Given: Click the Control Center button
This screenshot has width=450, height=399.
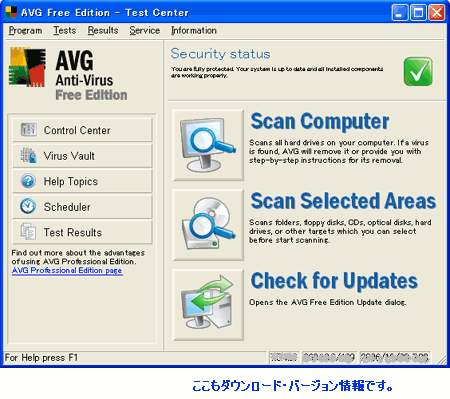Looking at the screenshot, I should (82, 130).
